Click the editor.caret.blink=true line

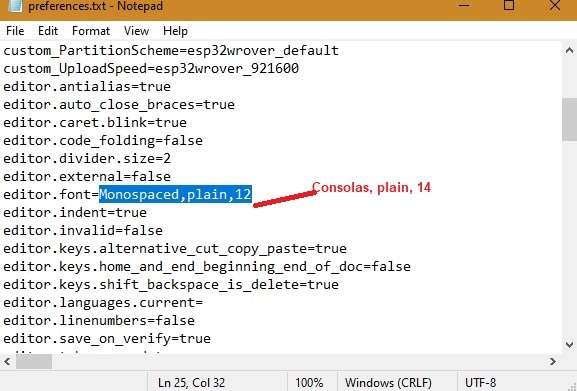tap(95, 122)
